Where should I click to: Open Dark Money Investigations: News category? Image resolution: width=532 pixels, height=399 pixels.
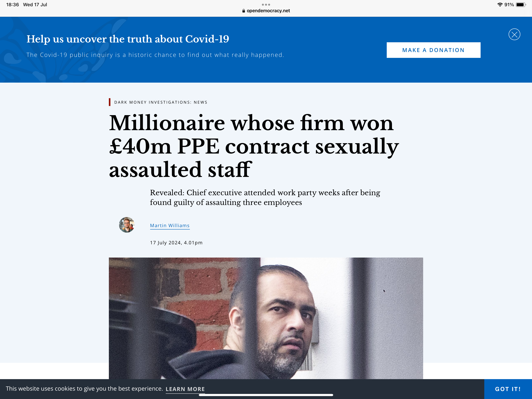161,102
